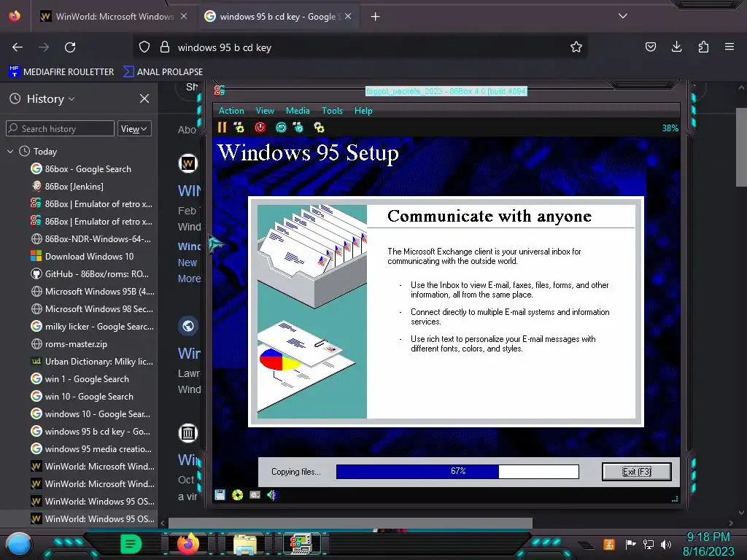Close the WinWorld browser tab

[184, 17]
